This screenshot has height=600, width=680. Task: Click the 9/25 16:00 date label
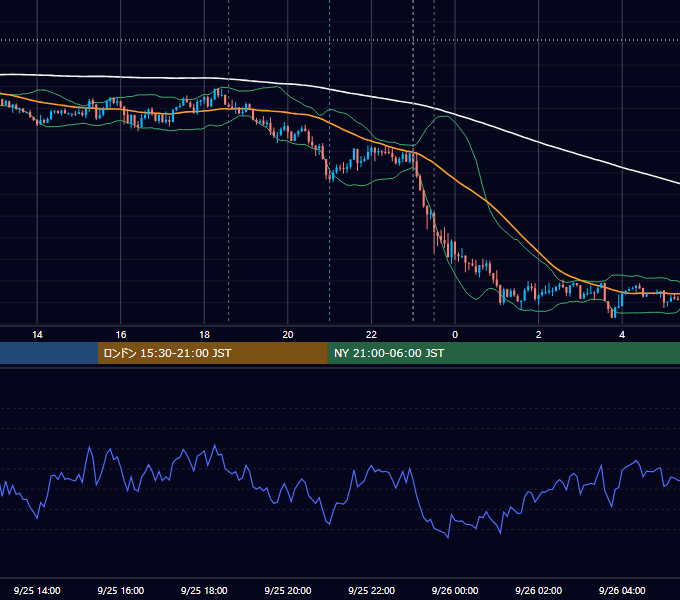121,590
